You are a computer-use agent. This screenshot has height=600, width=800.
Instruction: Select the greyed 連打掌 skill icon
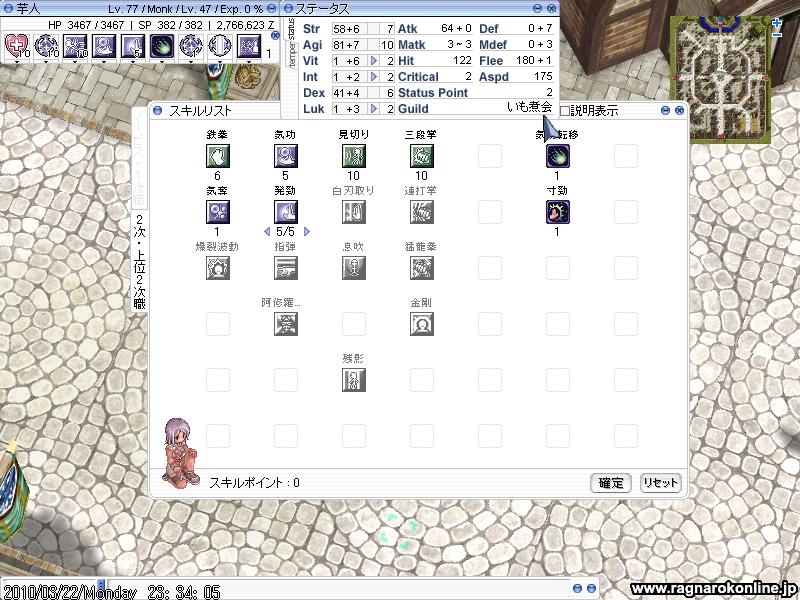click(x=422, y=212)
